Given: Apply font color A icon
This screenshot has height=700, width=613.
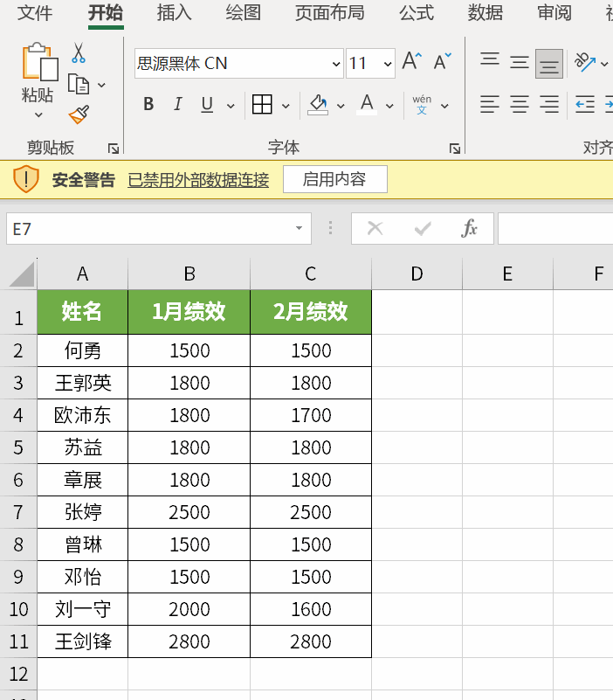Looking at the screenshot, I should [x=367, y=105].
